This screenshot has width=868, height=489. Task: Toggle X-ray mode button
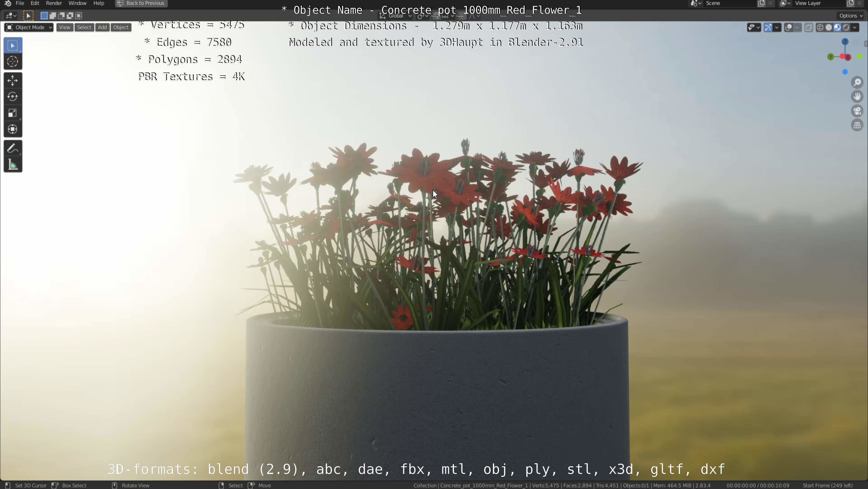809,28
